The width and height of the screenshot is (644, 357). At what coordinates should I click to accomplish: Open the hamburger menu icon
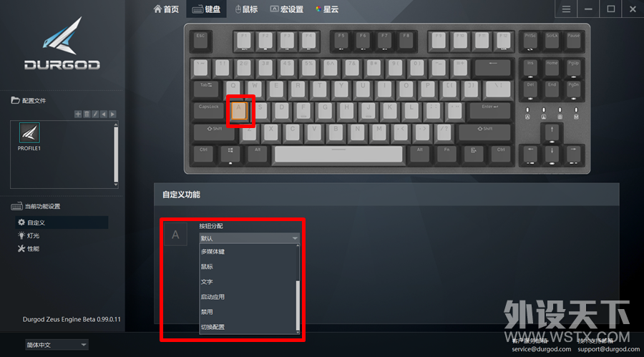click(x=566, y=9)
